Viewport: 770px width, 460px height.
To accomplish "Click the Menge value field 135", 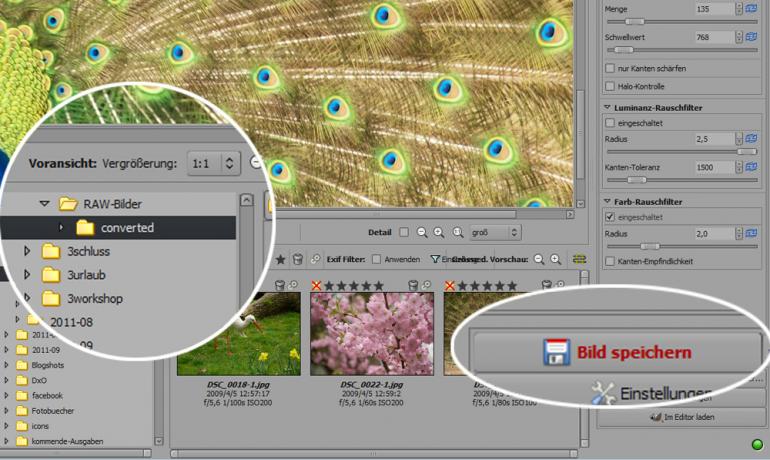I will [x=714, y=9].
